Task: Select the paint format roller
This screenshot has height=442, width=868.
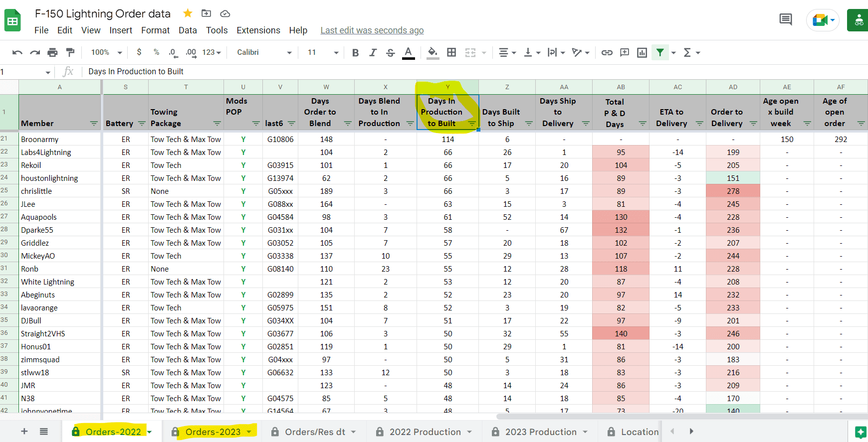Action: [x=70, y=52]
